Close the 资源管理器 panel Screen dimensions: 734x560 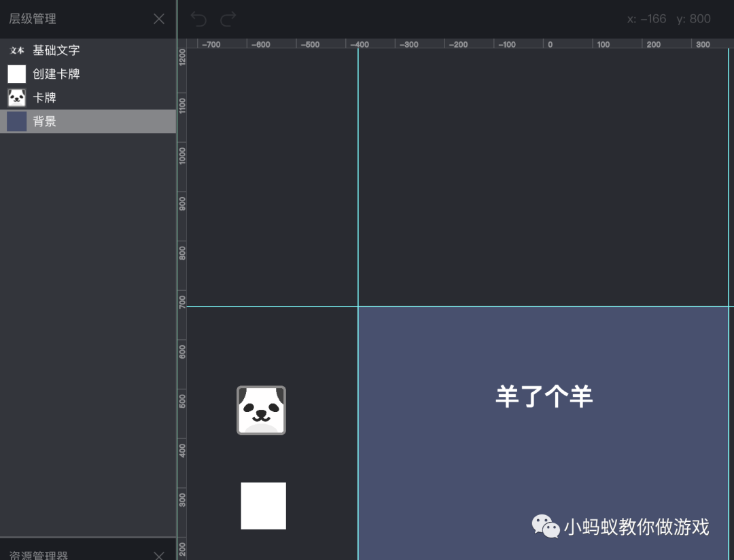click(x=159, y=555)
